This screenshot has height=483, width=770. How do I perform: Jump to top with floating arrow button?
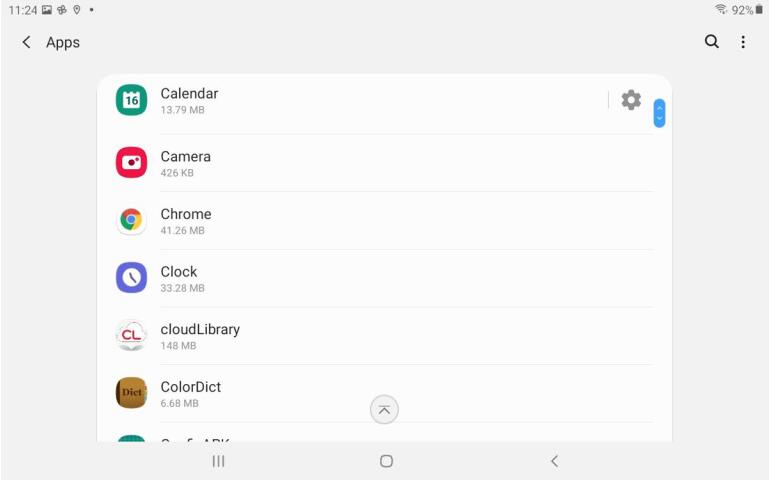pyautogui.click(x=384, y=409)
